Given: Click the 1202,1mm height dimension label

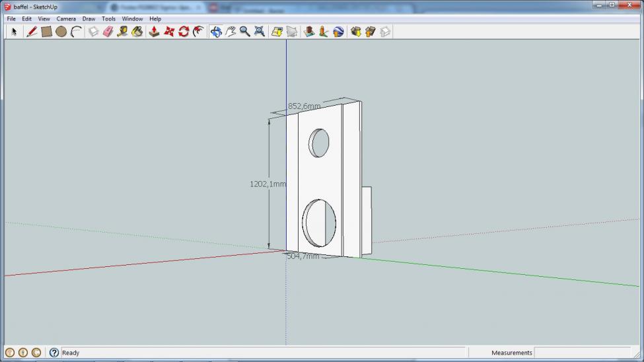Looking at the screenshot, I should (267, 184).
